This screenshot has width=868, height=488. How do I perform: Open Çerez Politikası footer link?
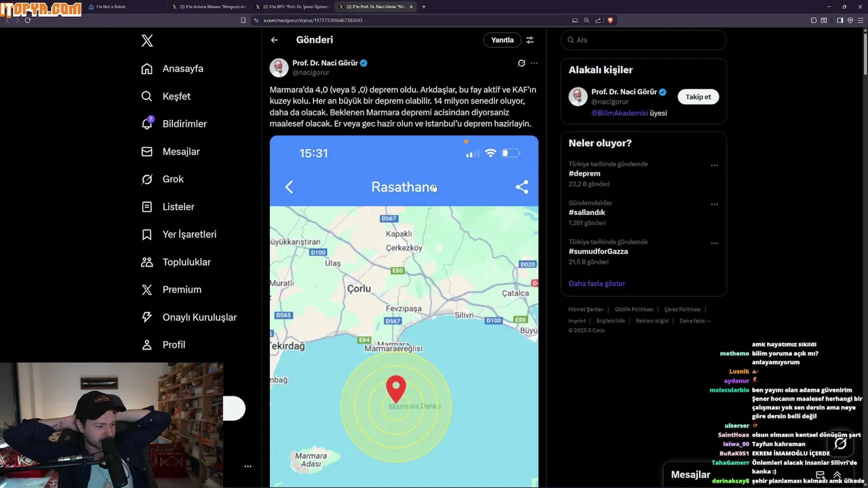pyautogui.click(x=682, y=309)
